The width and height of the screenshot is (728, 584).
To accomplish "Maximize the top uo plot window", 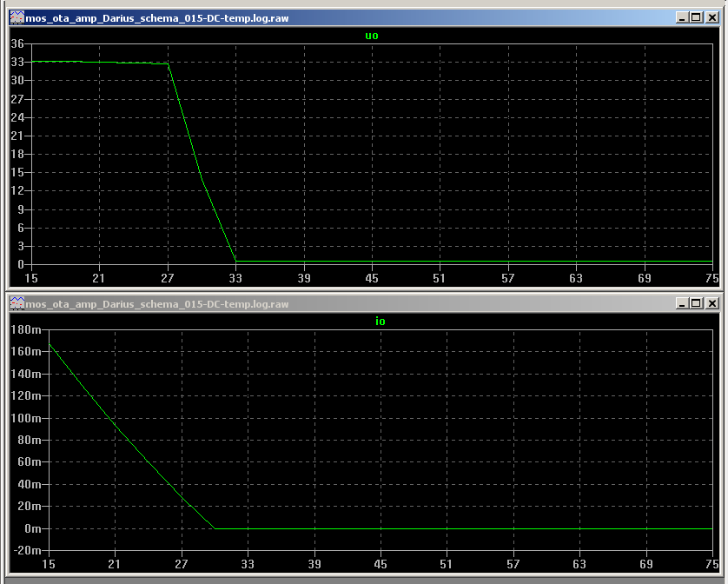I will pos(696,17).
